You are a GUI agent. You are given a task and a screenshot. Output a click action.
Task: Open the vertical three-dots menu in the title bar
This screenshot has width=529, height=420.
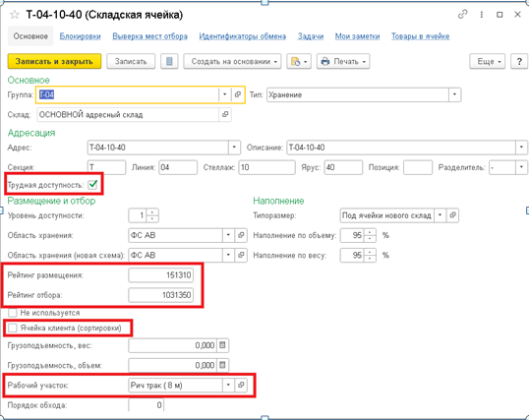(x=482, y=15)
